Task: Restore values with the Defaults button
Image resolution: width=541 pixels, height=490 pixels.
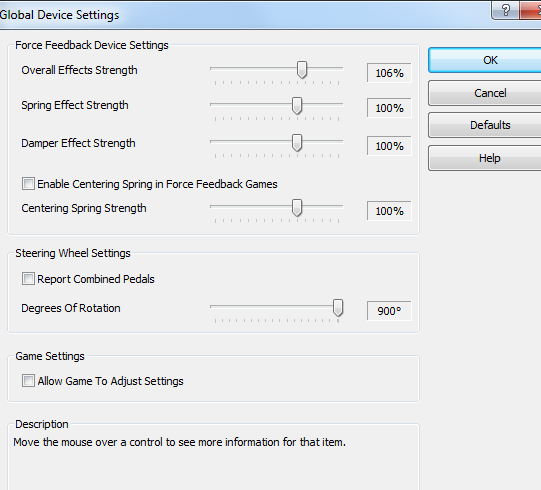Action: (485, 125)
